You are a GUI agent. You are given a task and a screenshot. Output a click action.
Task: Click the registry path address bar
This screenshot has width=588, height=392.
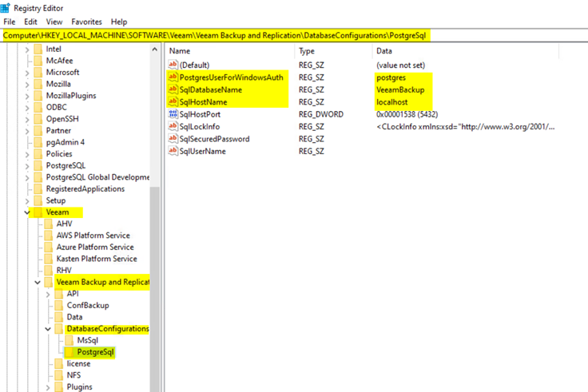click(x=240, y=36)
